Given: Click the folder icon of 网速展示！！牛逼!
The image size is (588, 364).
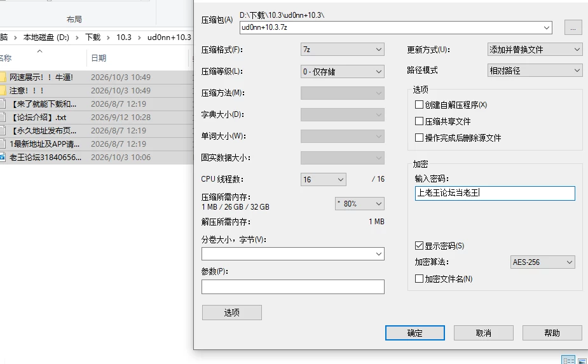Looking at the screenshot, I should coord(3,78).
